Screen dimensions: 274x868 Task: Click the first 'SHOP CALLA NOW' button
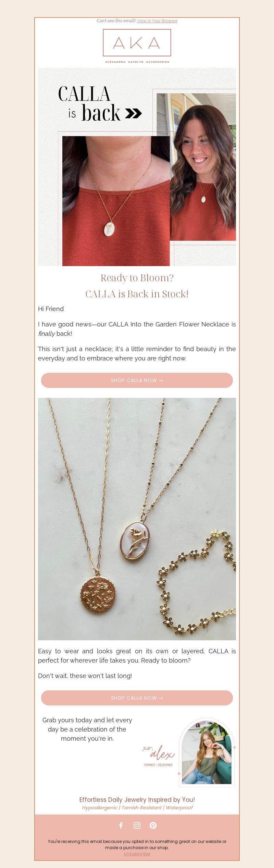[137, 380]
